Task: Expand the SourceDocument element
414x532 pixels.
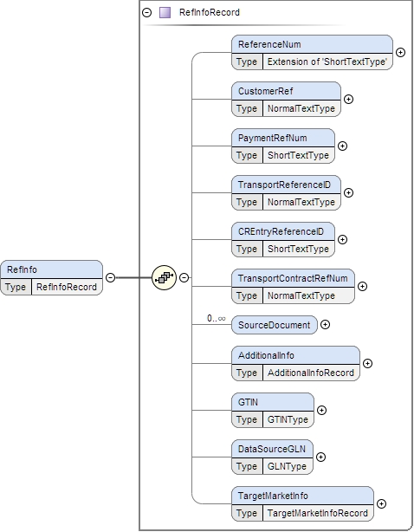Action: point(325,325)
